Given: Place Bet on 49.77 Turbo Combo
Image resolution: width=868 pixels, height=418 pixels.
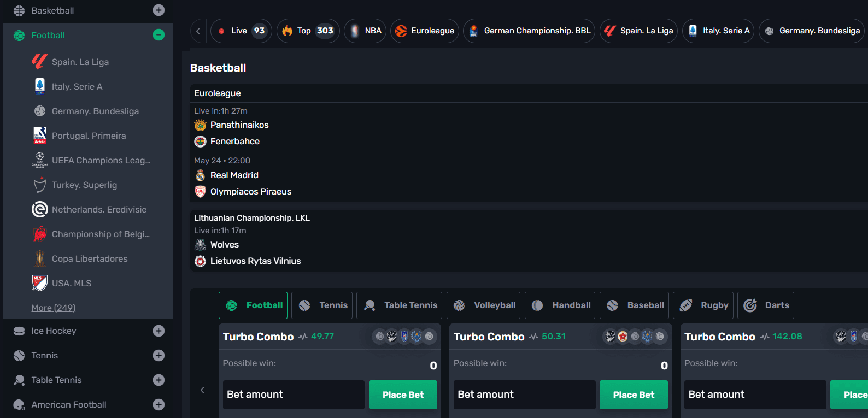Looking at the screenshot, I should [403, 395].
